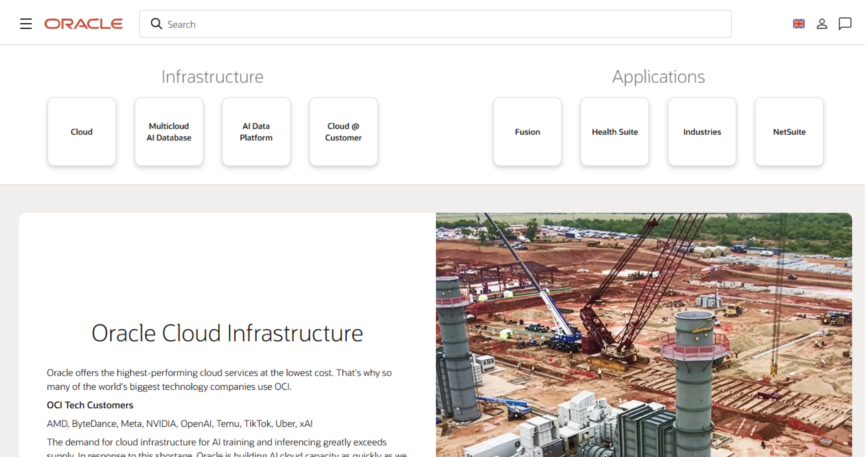
Task: Open the Cloud infrastructure card
Action: [x=82, y=132]
